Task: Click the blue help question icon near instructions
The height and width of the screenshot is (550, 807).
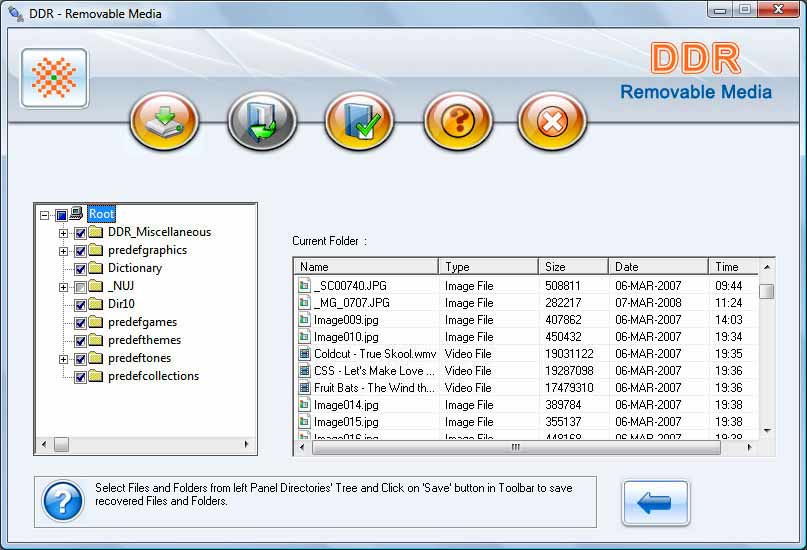Action: point(63,501)
